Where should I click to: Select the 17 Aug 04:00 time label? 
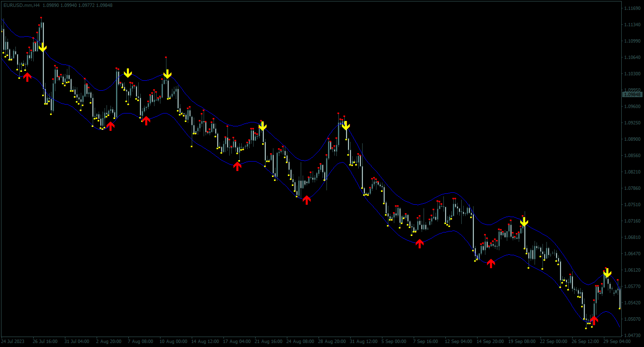click(236, 342)
